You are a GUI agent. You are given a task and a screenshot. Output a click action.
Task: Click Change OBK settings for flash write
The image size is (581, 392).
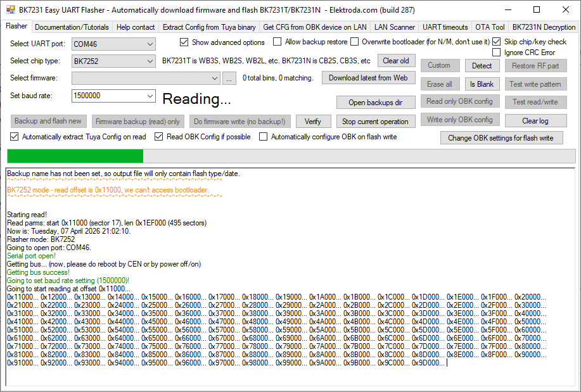pos(501,138)
